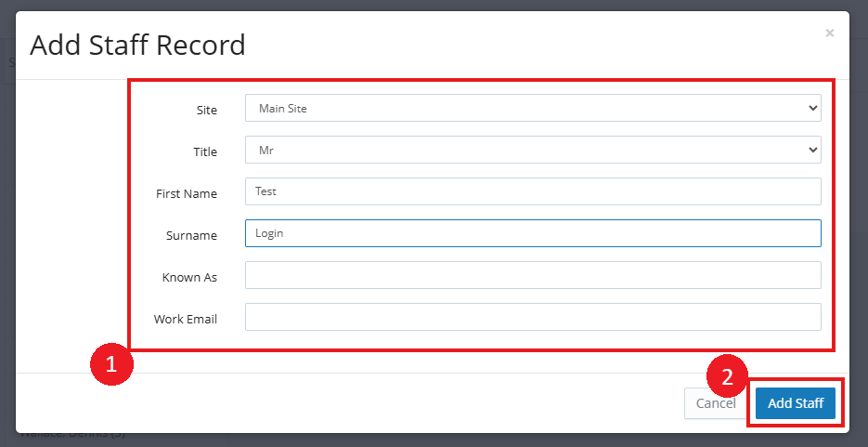
Task: Click the Cancel button
Action: coord(716,403)
